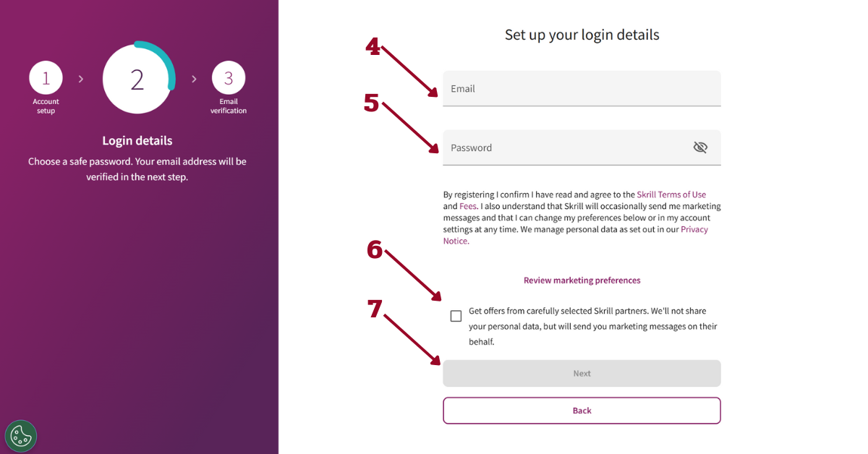Focus the Password input field
868x454 pixels.
[x=582, y=147]
